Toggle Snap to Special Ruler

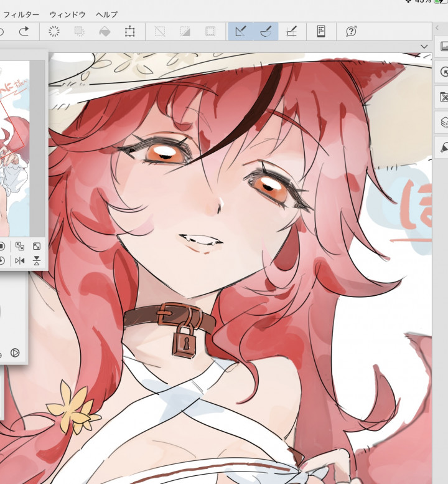pos(266,31)
